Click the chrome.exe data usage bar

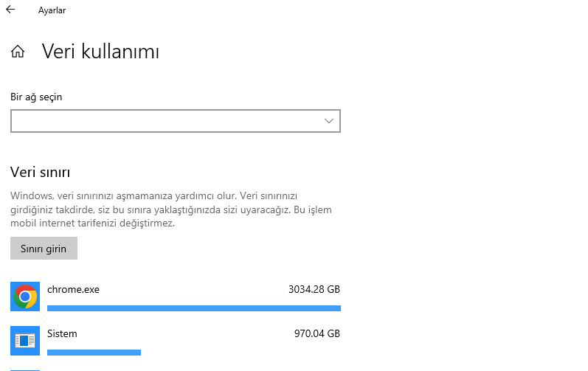click(x=193, y=308)
